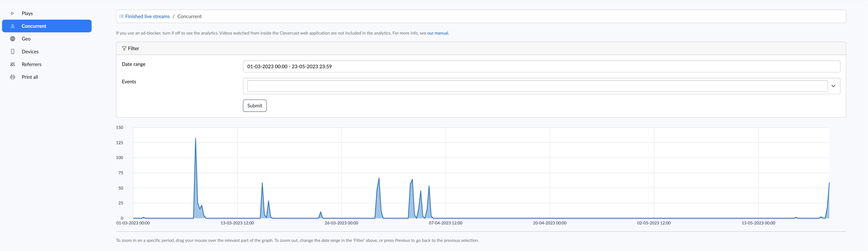Click the Events label
This screenshot has height=251, width=868.
[x=129, y=82]
